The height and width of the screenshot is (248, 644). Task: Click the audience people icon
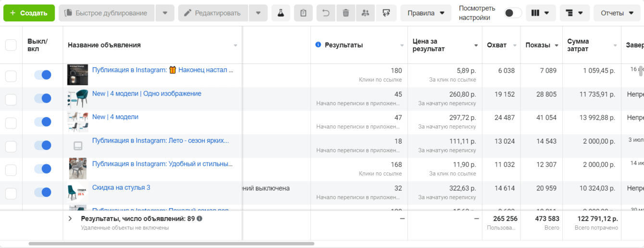point(365,13)
